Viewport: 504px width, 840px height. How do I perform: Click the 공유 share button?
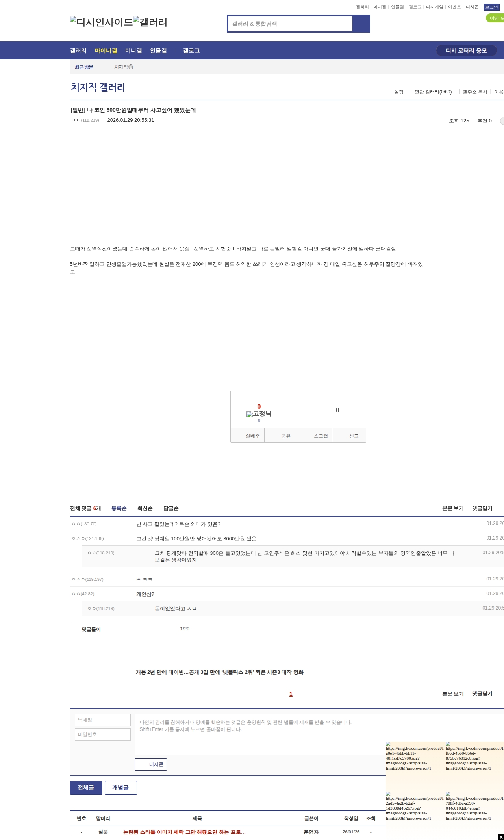pyautogui.click(x=282, y=436)
